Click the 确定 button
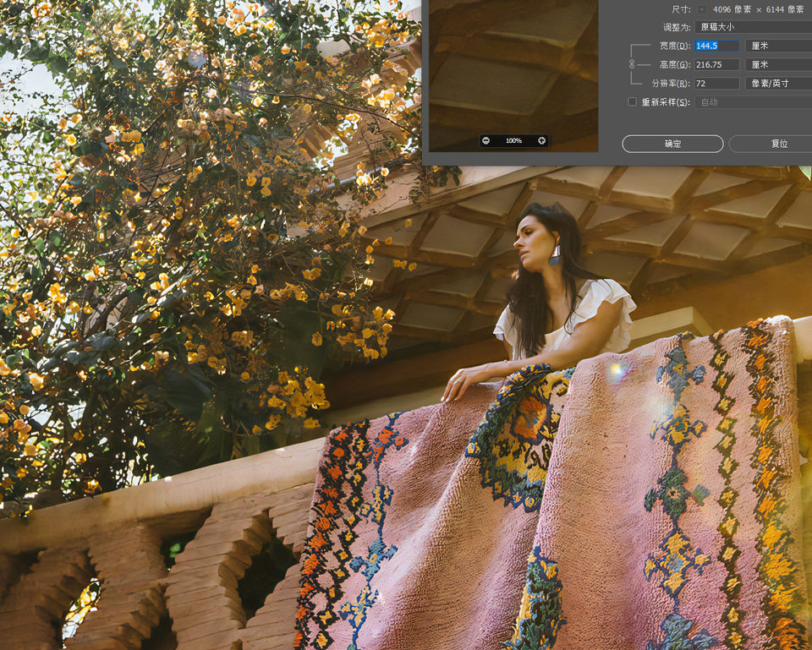The image size is (812, 650). [672, 144]
